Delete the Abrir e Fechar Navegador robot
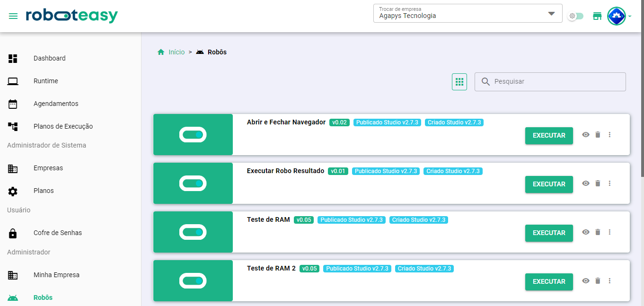 pyautogui.click(x=598, y=135)
